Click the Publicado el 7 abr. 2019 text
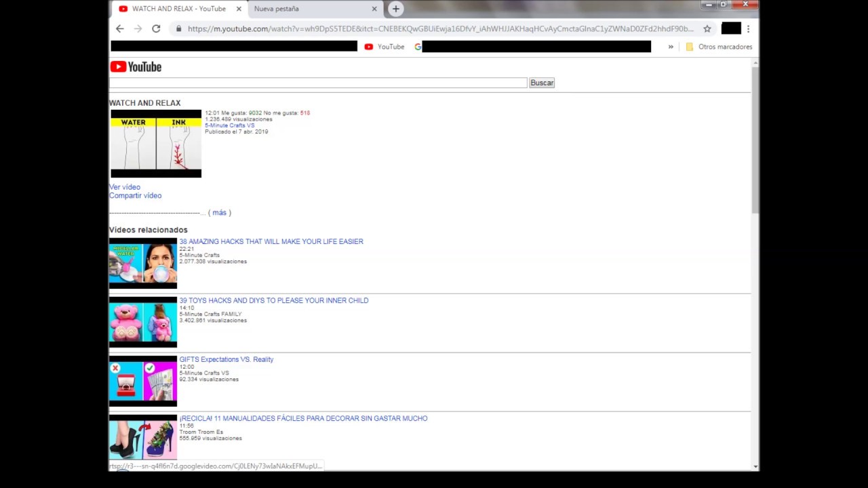868x488 pixels. [x=237, y=131]
